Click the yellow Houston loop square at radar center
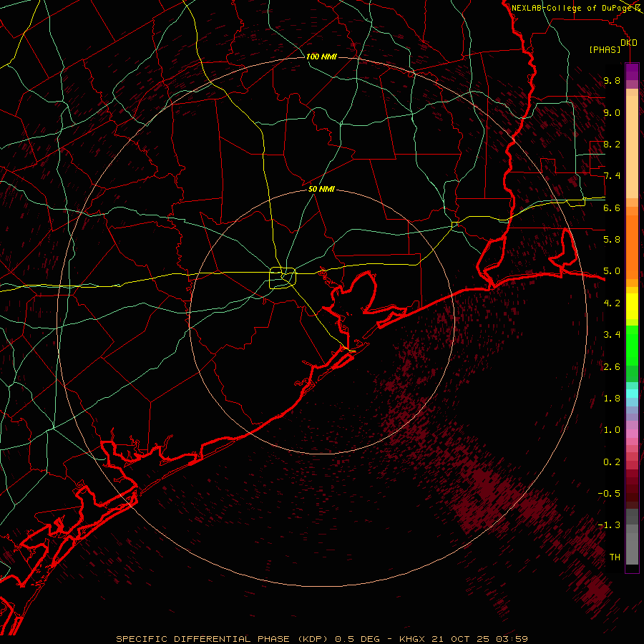 (x=283, y=278)
